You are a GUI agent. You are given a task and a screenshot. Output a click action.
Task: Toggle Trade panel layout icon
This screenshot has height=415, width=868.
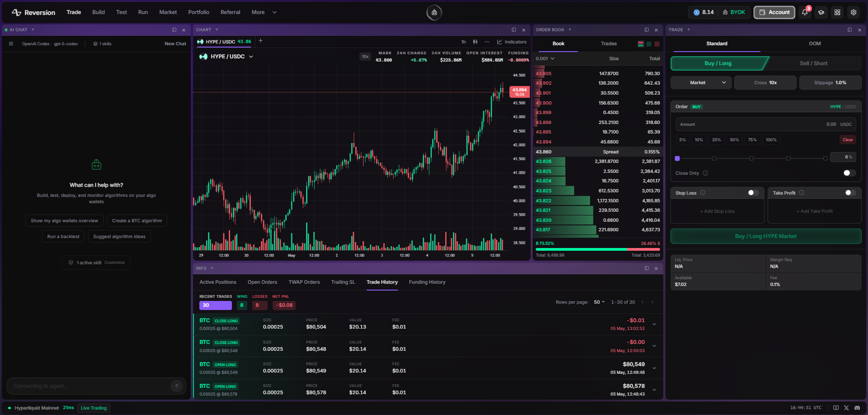849,30
